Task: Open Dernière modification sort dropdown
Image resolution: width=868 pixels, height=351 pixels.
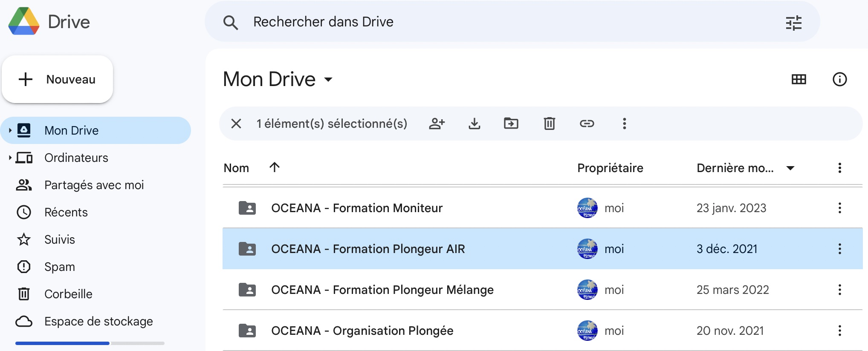Action: tap(790, 168)
